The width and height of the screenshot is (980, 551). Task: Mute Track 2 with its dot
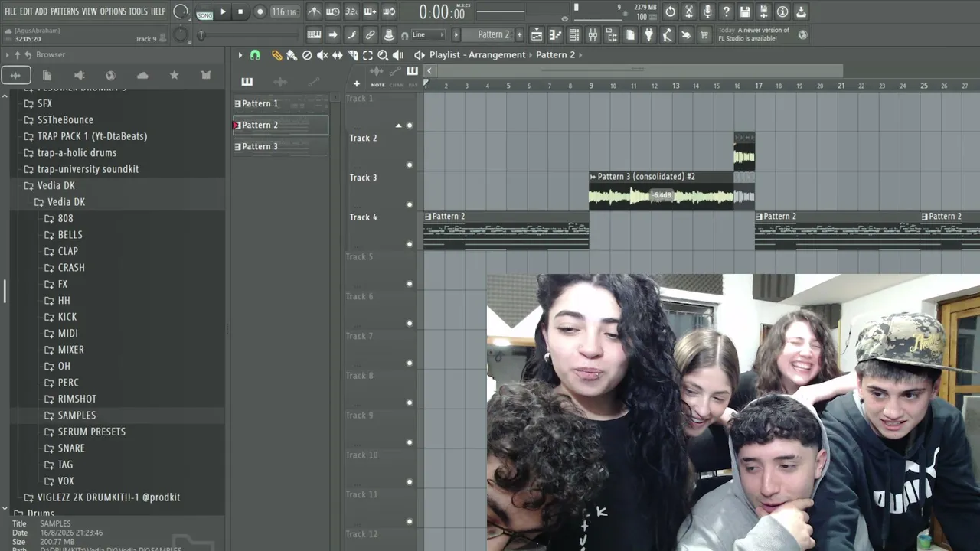[x=410, y=165]
